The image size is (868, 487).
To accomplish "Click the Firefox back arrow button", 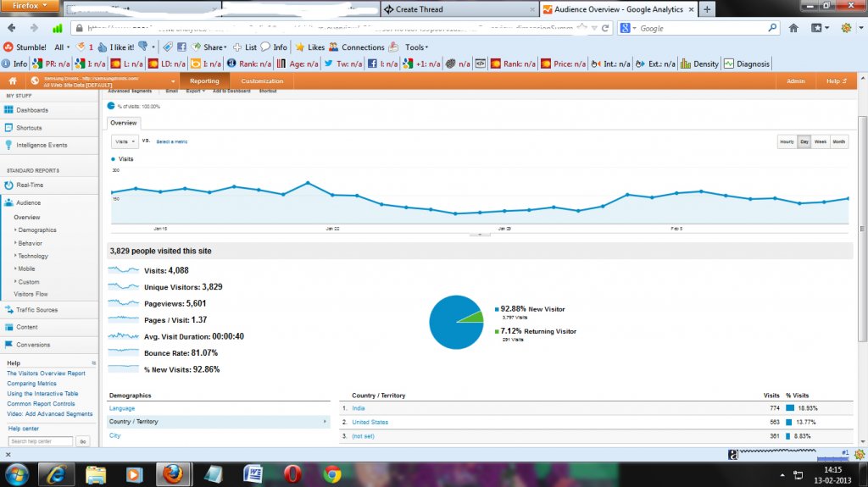I will [x=12, y=28].
